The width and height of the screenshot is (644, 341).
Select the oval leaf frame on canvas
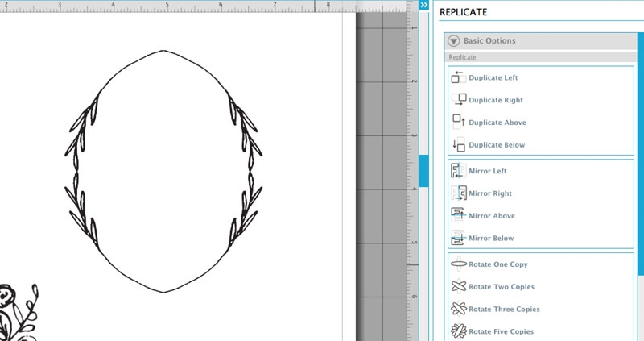click(163, 171)
